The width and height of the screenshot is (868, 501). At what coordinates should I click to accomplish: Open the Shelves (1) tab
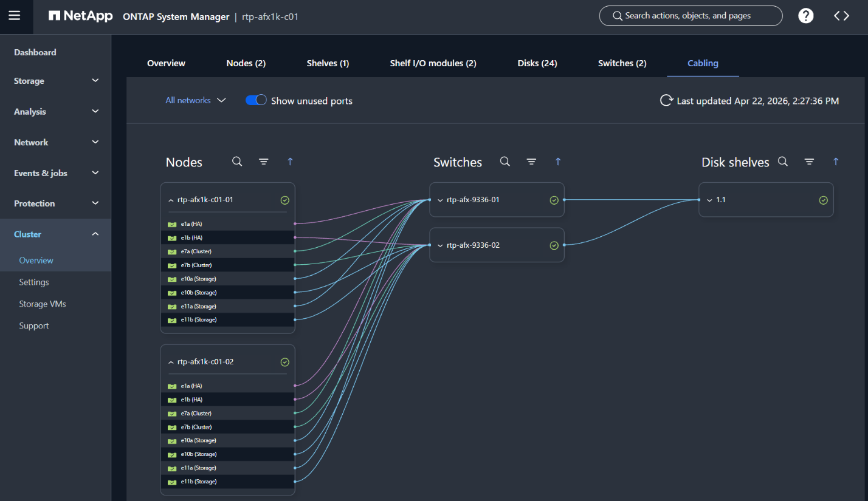pos(328,63)
